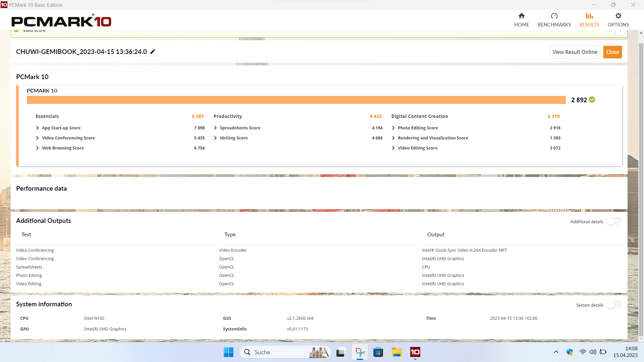The height and width of the screenshot is (362, 644).
Task: Open the Options tab
Action: [x=618, y=20]
